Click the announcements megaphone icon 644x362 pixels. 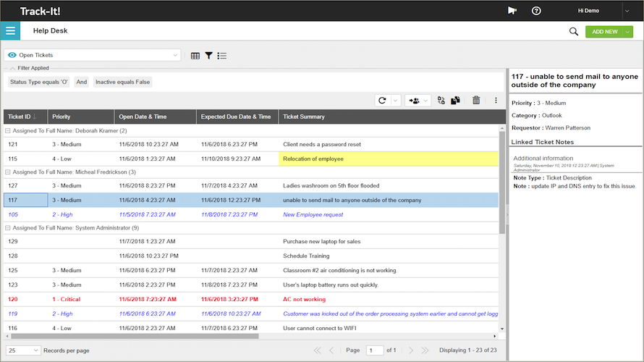(x=513, y=11)
